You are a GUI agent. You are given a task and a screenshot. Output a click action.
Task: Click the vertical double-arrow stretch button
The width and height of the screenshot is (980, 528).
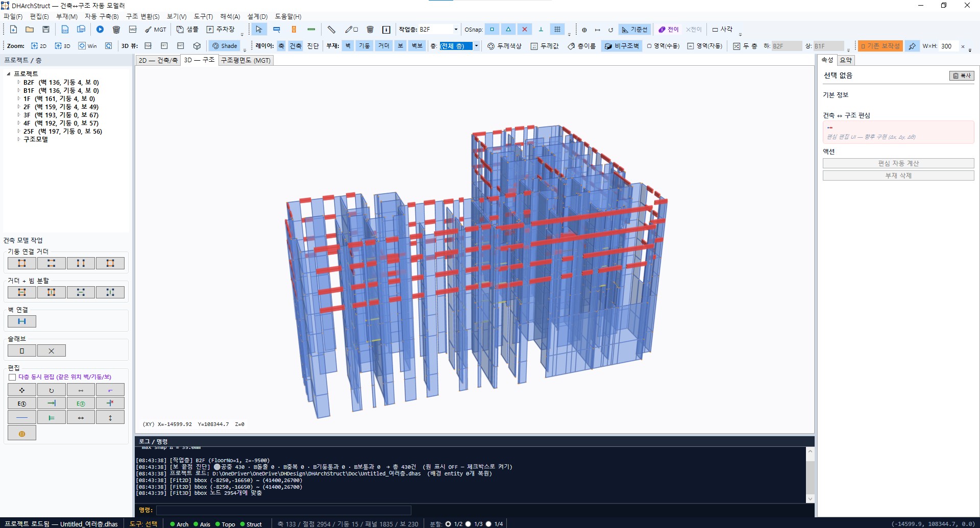point(110,417)
